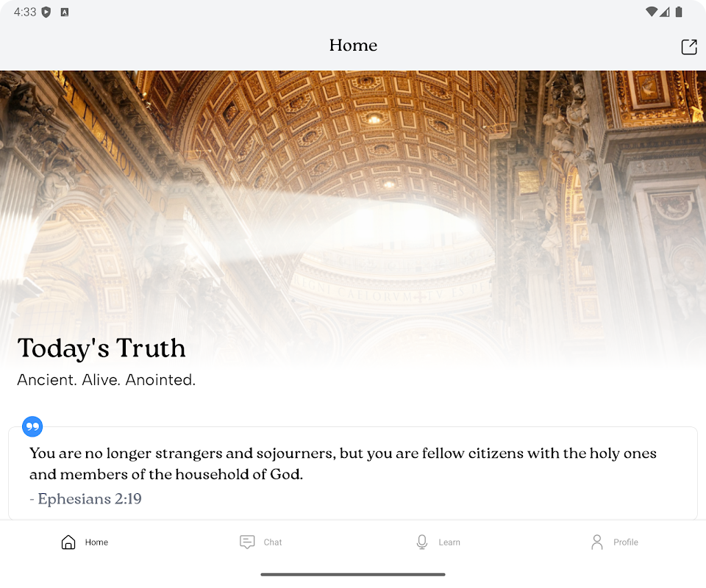Click the Today's Truth heading
Screen dimensions: 706x588
point(101,348)
